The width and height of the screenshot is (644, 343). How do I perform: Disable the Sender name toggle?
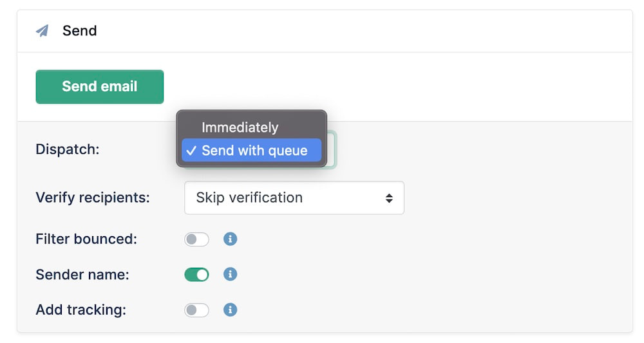[196, 275]
